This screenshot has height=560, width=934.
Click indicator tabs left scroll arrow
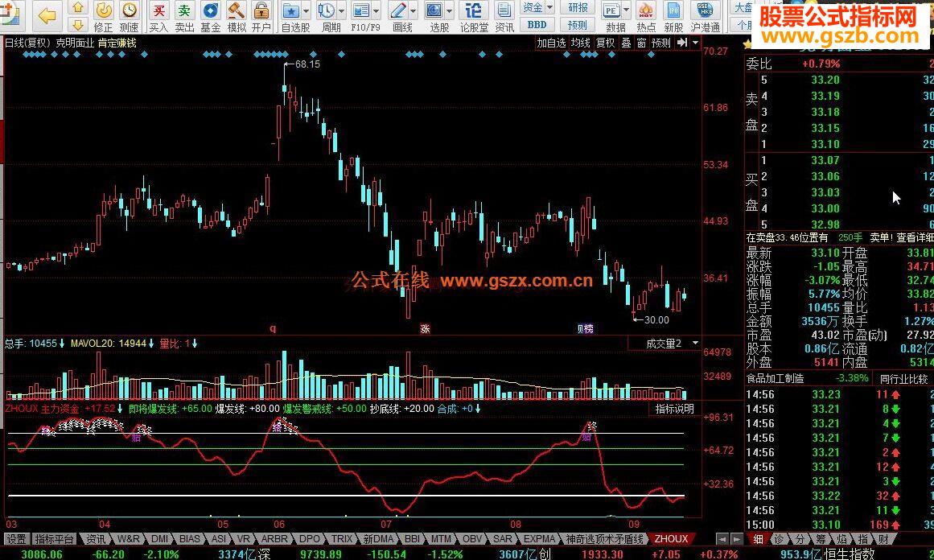[722, 539]
